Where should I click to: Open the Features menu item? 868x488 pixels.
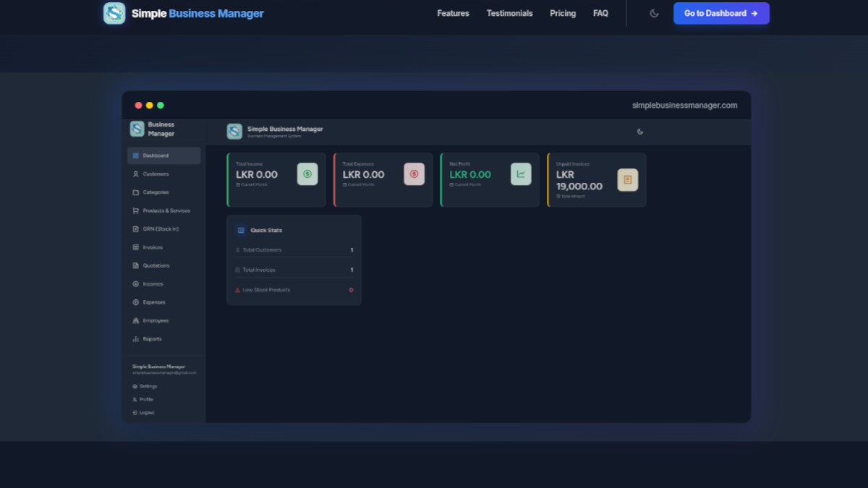453,13
